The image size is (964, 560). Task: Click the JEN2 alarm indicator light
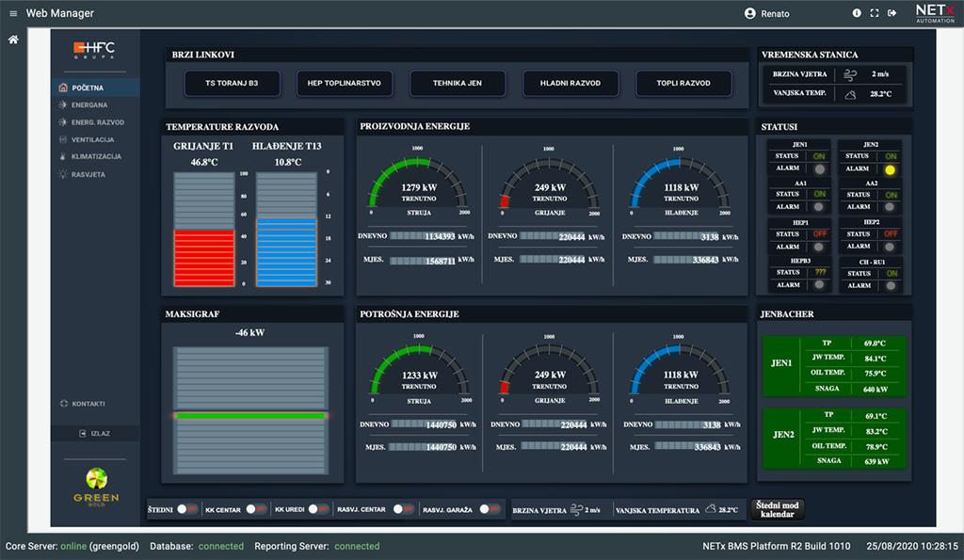click(x=890, y=169)
